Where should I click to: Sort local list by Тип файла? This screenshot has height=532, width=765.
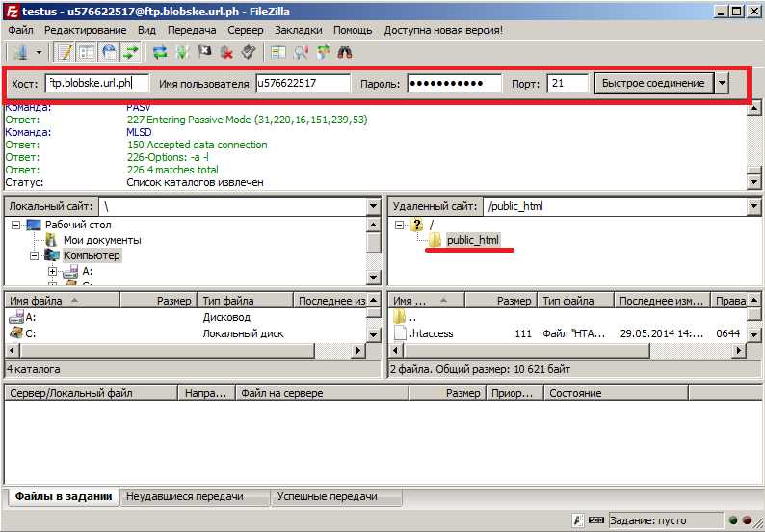[246, 301]
